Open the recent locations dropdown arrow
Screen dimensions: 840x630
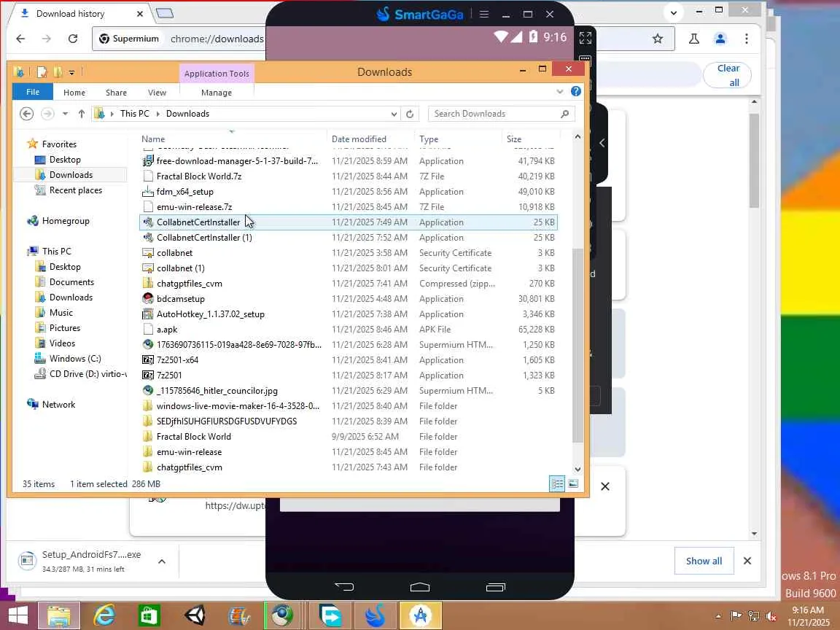click(x=65, y=114)
